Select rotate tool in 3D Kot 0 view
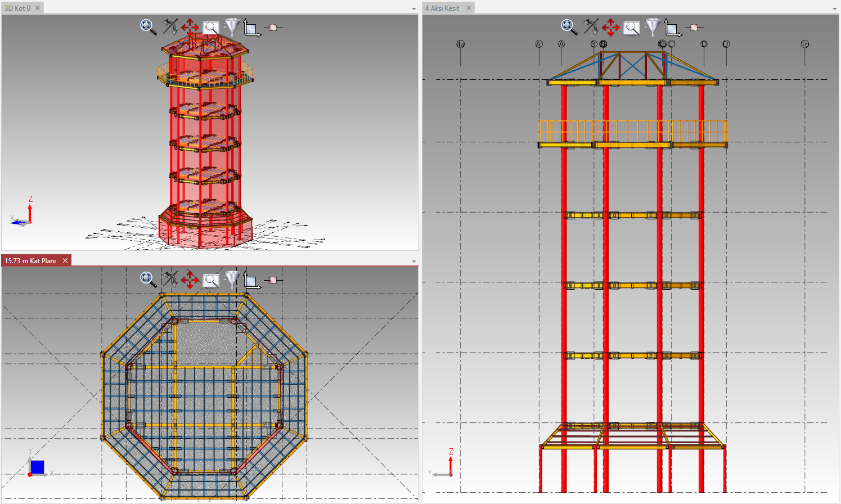 coord(170,26)
